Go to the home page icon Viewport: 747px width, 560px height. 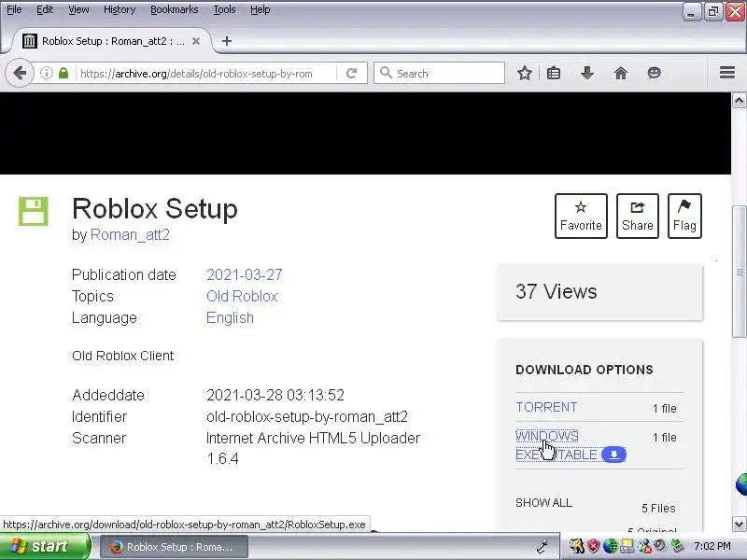click(621, 74)
